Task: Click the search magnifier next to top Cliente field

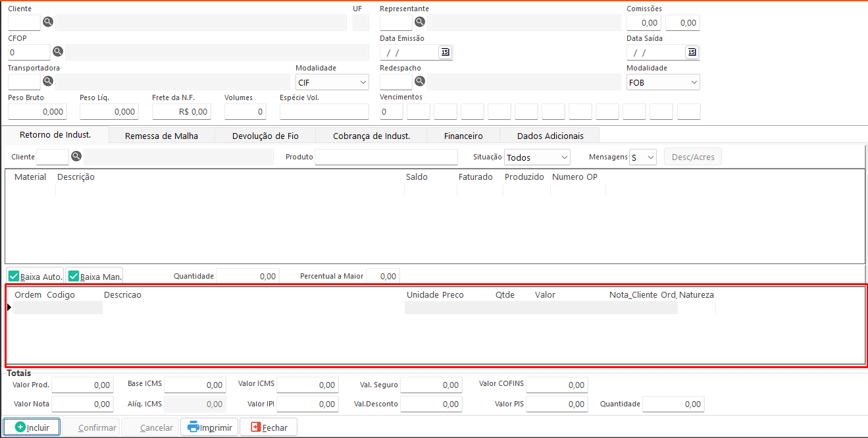Action: [47, 22]
